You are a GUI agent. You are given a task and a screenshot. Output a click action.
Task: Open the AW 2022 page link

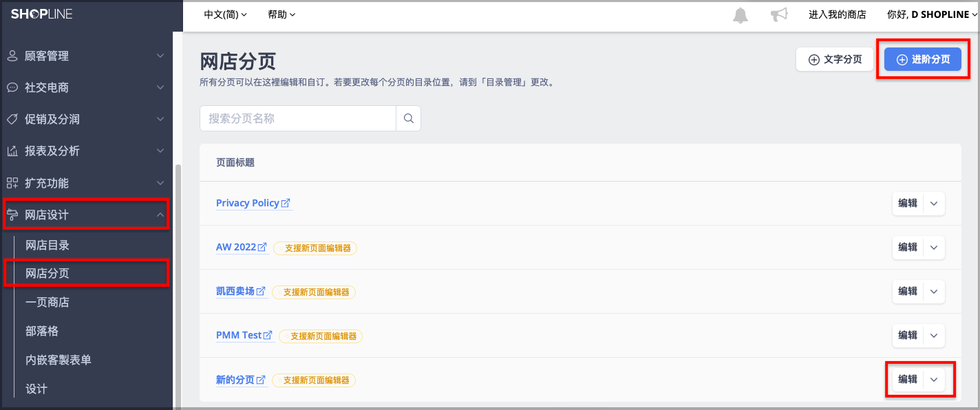click(236, 247)
